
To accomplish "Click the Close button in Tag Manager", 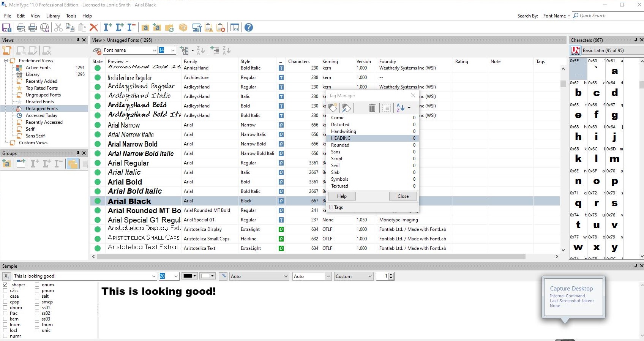I will pos(403,196).
